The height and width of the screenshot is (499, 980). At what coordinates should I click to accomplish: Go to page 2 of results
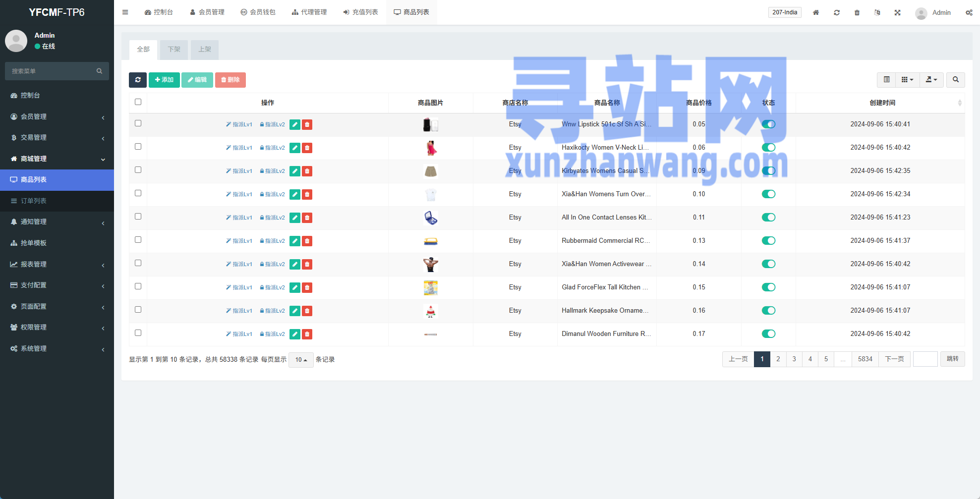(778, 359)
